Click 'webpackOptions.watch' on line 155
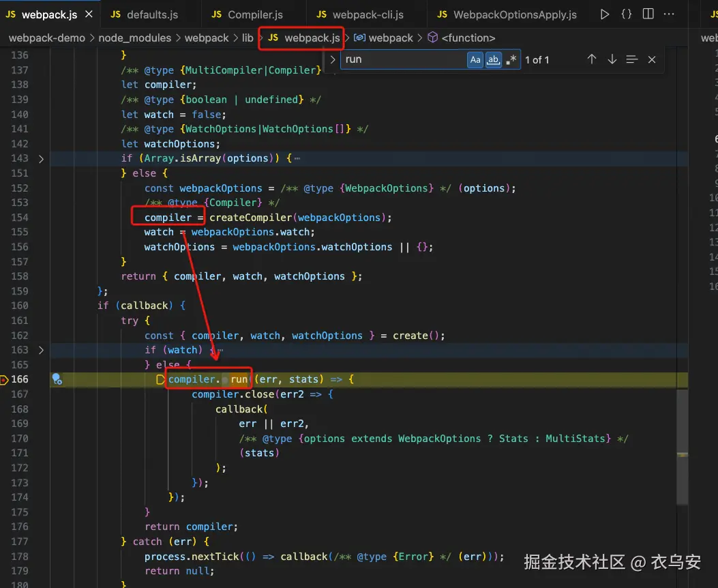Viewport: 718px width, 588px height. pos(250,232)
